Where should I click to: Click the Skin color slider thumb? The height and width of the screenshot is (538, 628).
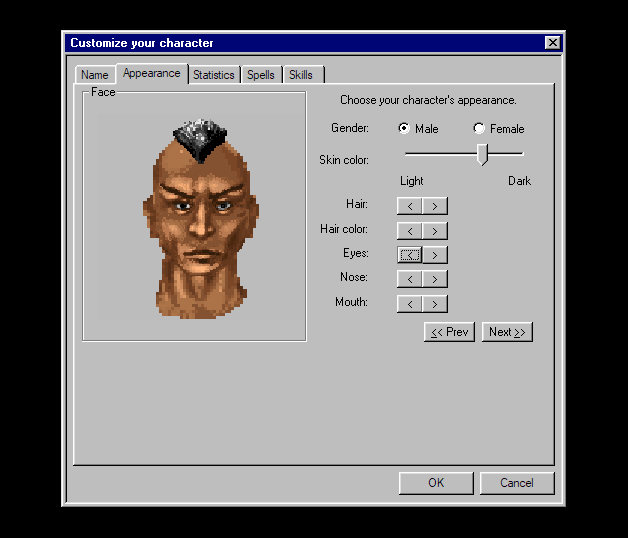pos(482,154)
